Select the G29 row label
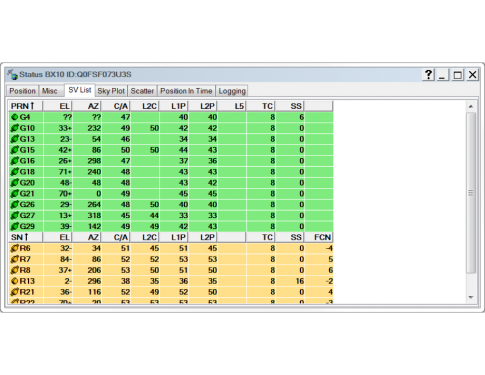 [27, 226]
